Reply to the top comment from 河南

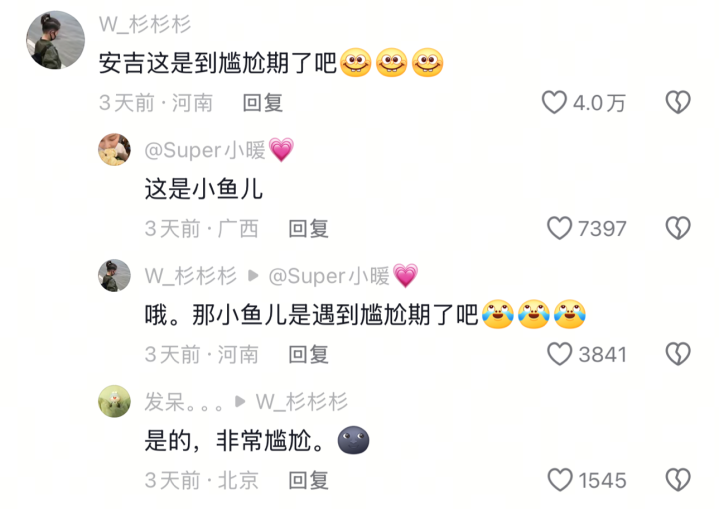(262, 102)
